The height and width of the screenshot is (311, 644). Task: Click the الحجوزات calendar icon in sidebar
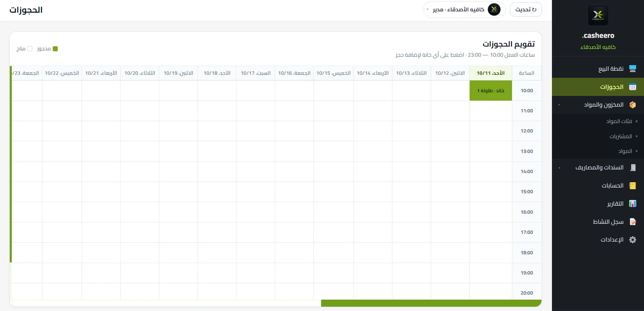(x=633, y=87)
